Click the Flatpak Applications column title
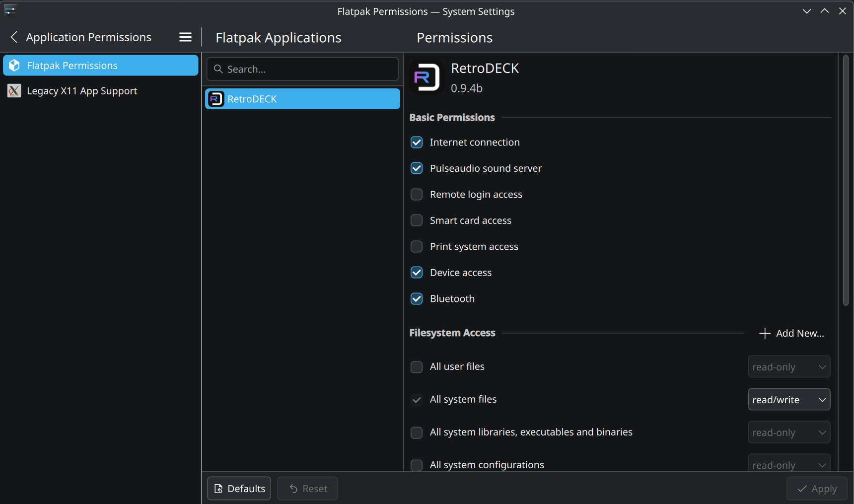This screenshot has width=854, height=504. pyautogui.click(x=279, y=38)
